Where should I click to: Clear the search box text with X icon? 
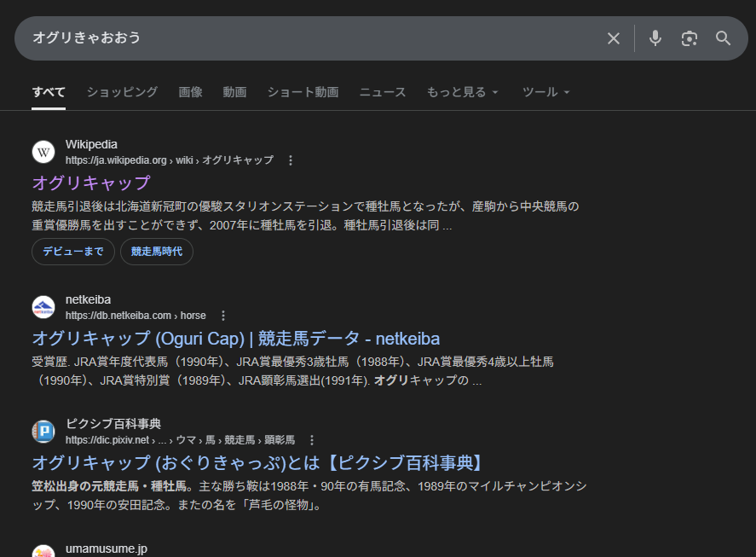614,38
